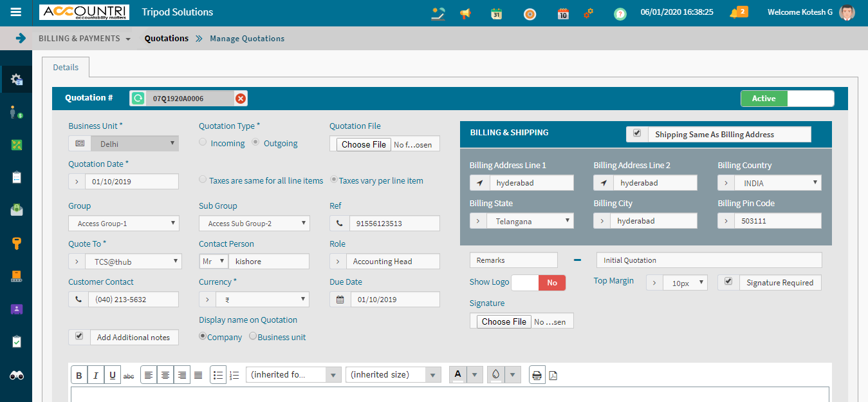The width and height of the screenshot is (868, 402).
Task: Toggle Add Additional notes checkbox
Action: point(79,336)
